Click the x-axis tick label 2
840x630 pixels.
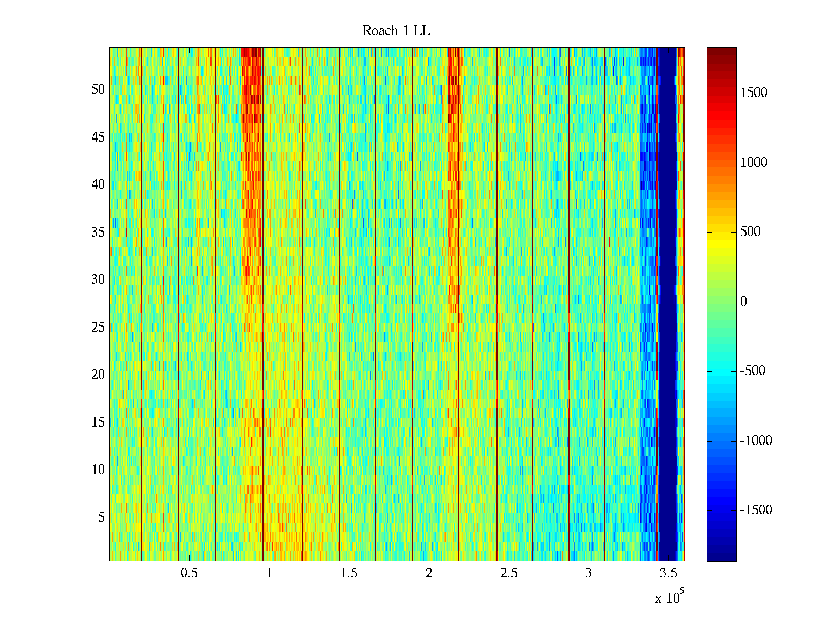[429, 573]
